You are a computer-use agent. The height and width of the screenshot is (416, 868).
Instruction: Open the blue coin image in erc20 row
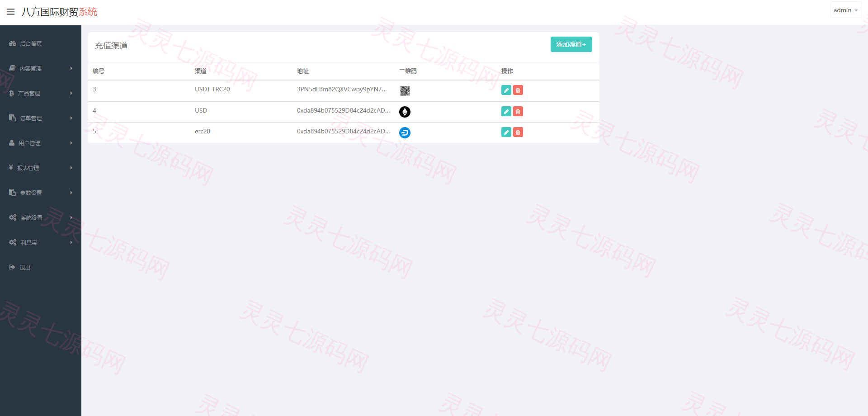405,132
